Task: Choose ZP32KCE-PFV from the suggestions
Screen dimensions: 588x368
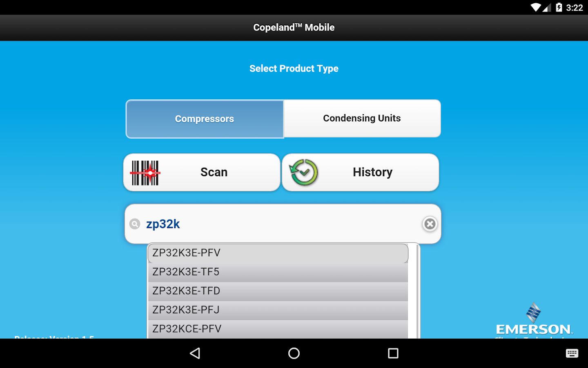Action: [278, 329]
